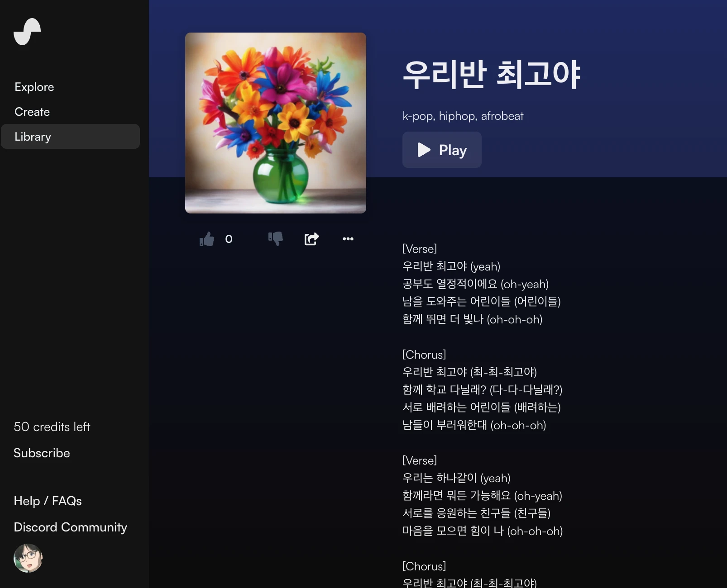This screenshot has height=588, width=727.
Task: Open the Discord Community link
Action: coord(70,527)
